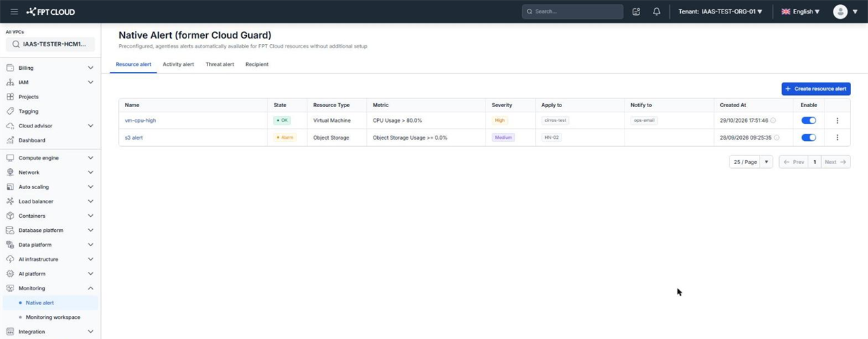868x339 pixels.
Task: Expand the Network chevron
Action: (x=91, y=172)
